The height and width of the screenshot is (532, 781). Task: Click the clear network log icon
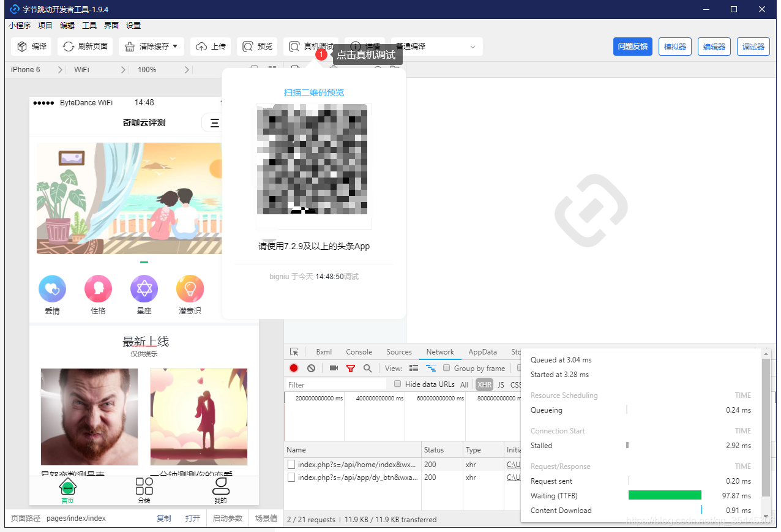(311, 368)
